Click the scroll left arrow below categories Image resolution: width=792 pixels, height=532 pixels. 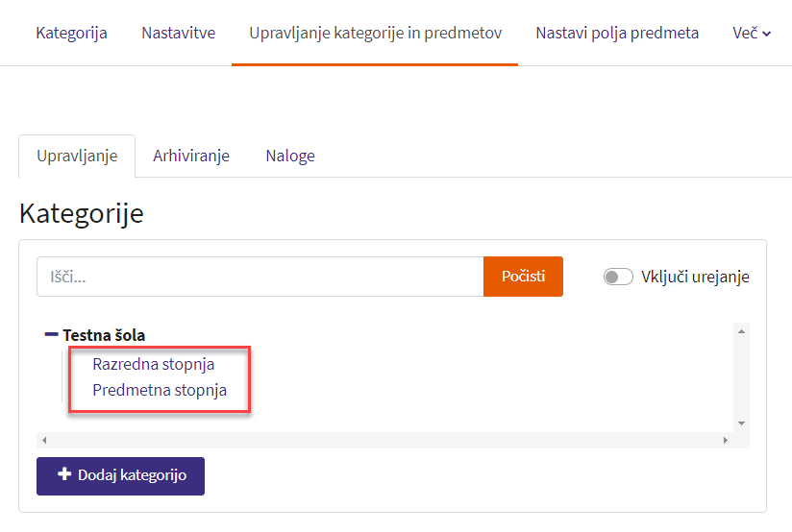(x=43, y=440)
